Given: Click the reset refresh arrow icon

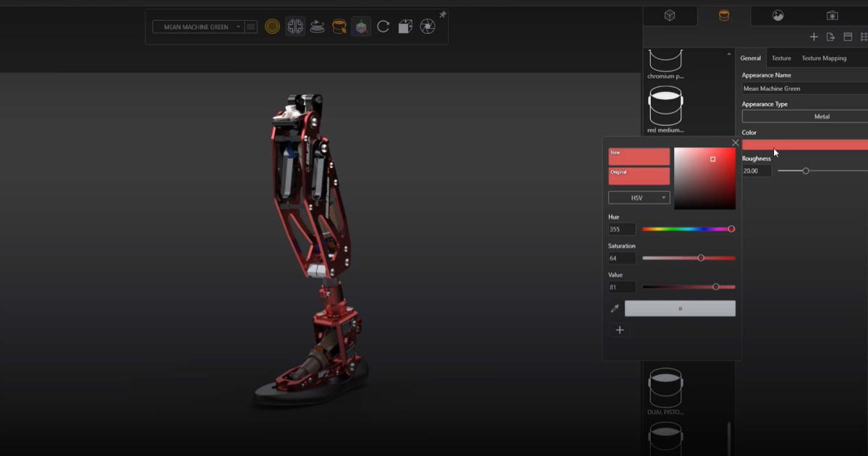Looking at the screenshot, I should 383,27.
